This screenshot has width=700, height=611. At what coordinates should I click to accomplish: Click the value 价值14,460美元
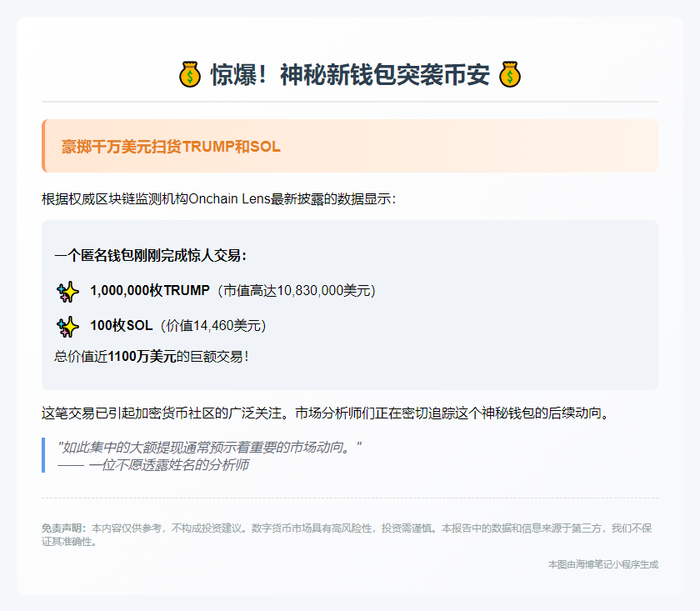pyautogui.click(x=213, y=326)
